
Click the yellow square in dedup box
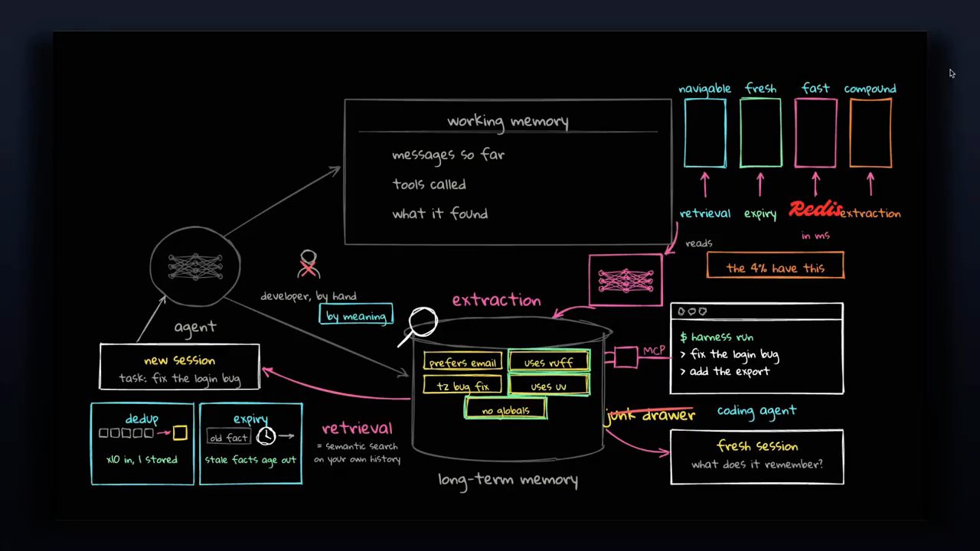180,433
